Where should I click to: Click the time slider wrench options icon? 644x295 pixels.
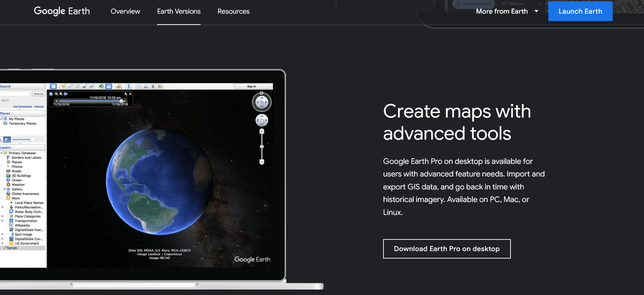point(126,94)
